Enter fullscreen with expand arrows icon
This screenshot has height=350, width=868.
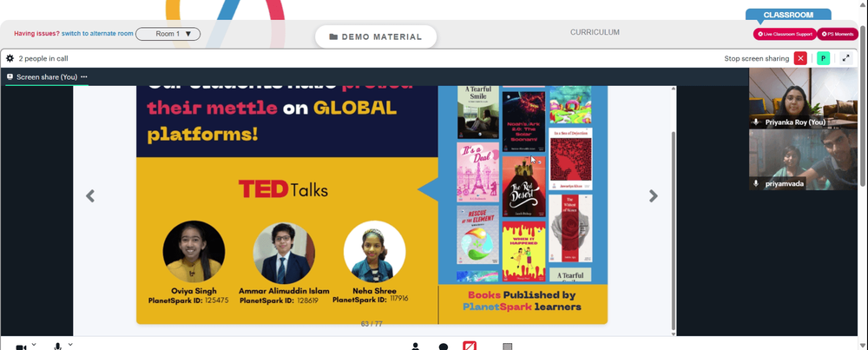coord(845,58)
